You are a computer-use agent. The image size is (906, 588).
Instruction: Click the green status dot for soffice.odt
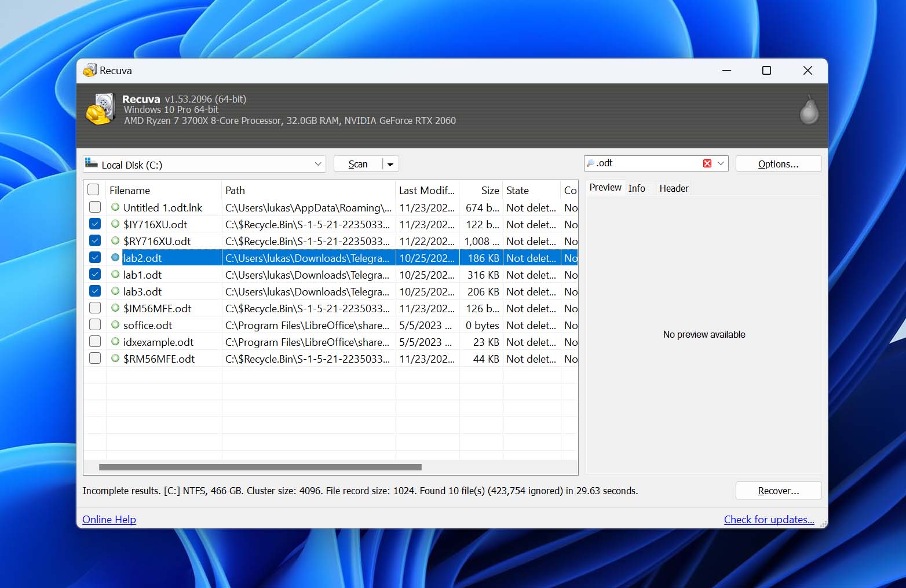pos(115,325)
